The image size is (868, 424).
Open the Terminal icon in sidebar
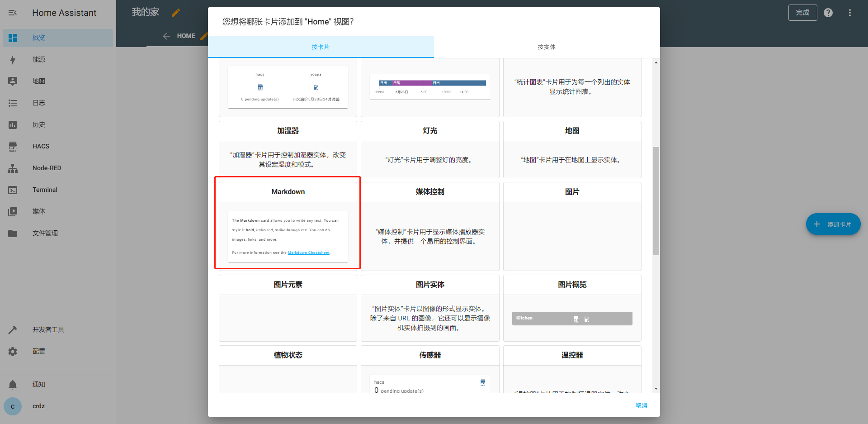13,190
